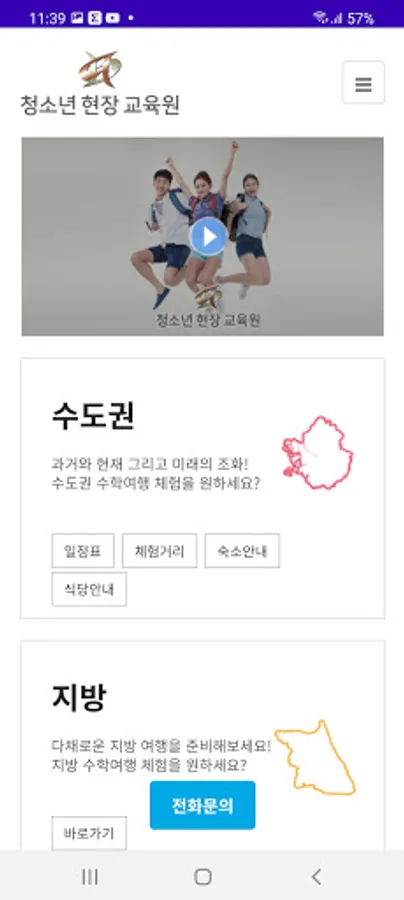This screenshot has width=404, height=900.
Task: Click the 지방 heading
Action: [79, 698]
